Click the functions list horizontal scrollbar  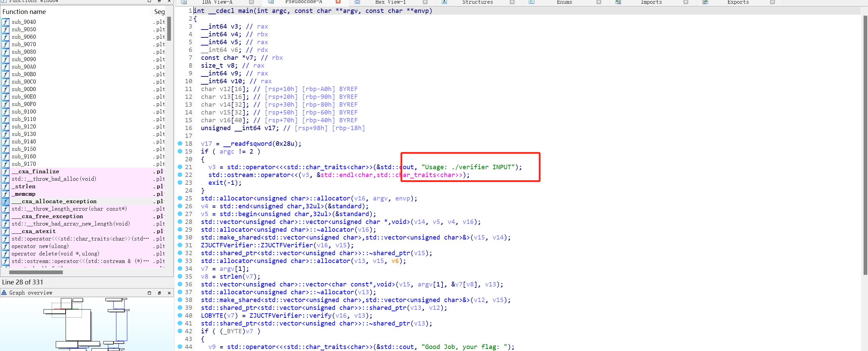(36, 272)
